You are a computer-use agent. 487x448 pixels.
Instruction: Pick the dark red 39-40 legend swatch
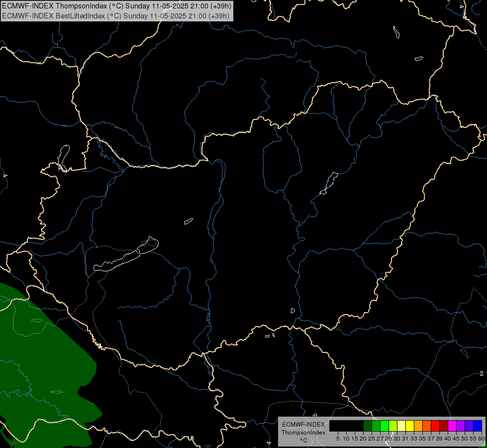(x=444, y=426)
